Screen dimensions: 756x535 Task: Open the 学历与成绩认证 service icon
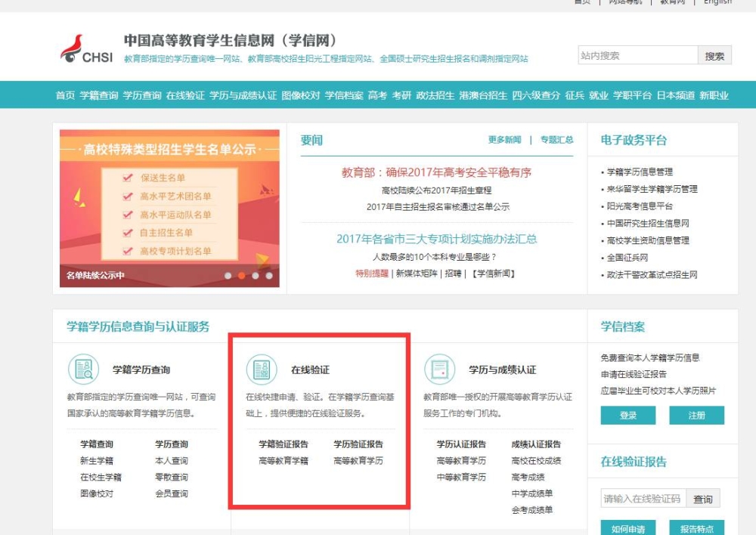(x=440, y=370)
